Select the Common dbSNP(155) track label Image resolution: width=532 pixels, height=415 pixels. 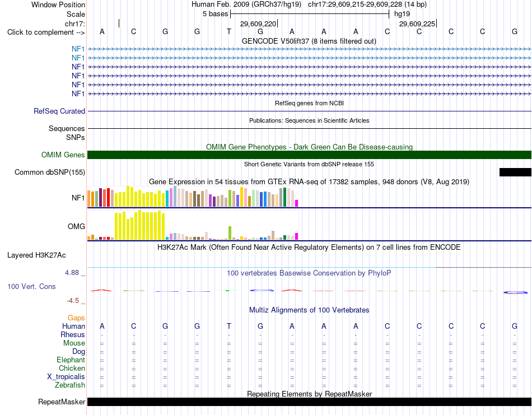(x=50, y=172)
